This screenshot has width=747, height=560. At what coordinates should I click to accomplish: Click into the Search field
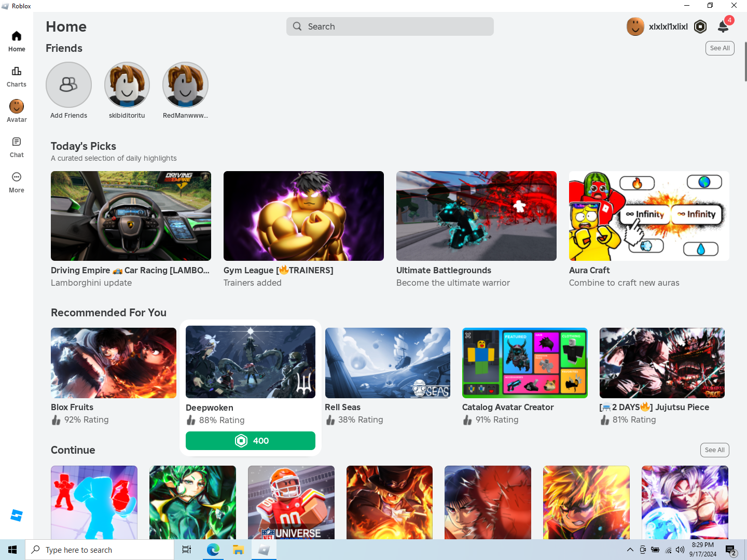(390, 26)
